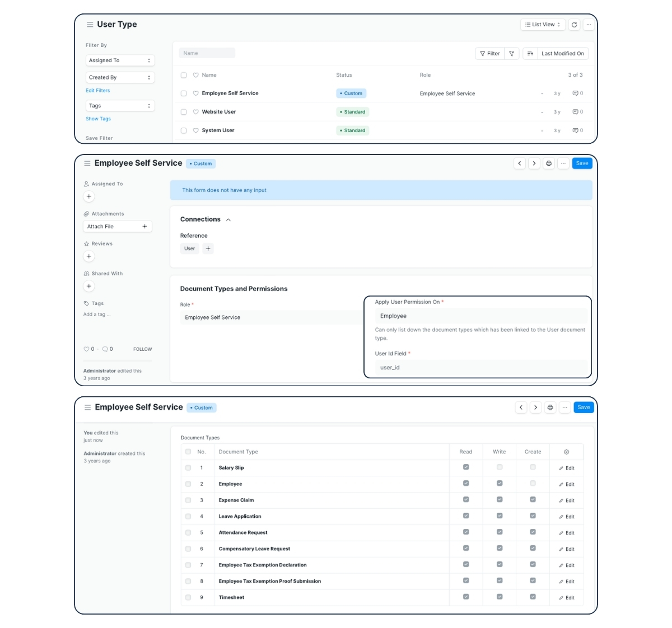Collapse the Connections section
The image size is (672, 628).
[228, 220]
